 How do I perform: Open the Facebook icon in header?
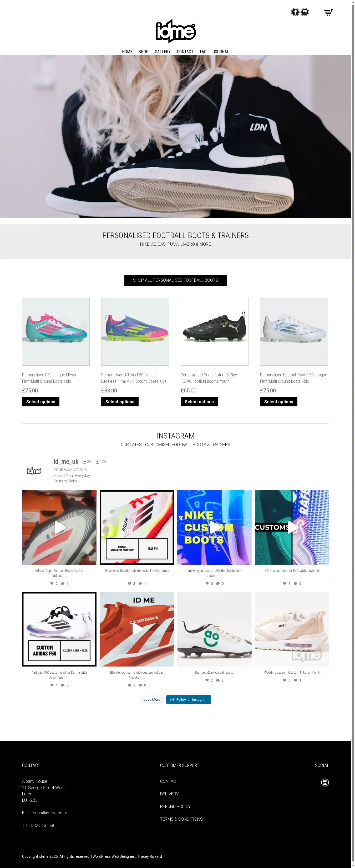point(295,12)
